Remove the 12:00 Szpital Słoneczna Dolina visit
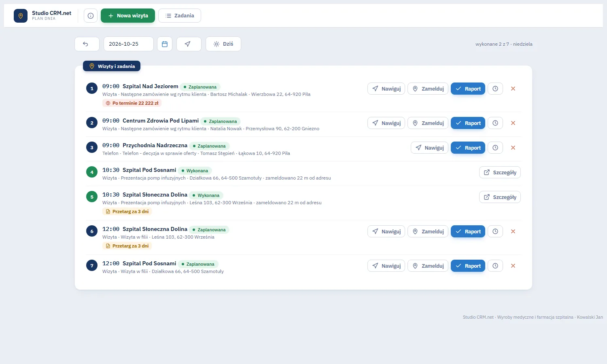Screen dimensions: 607x364 pos(513,231)
